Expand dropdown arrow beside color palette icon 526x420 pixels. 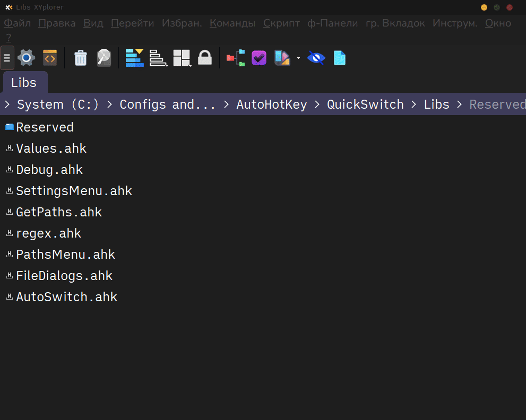coord(298,58)
